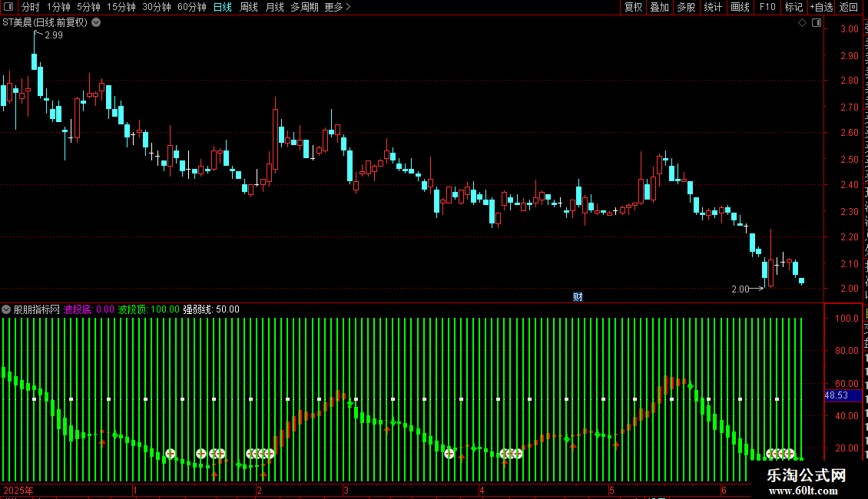Select the 1分钟 period
Image resolution: width=868 pixels, height=499 pixels.
pyautogui.click(x=58, y=7)
